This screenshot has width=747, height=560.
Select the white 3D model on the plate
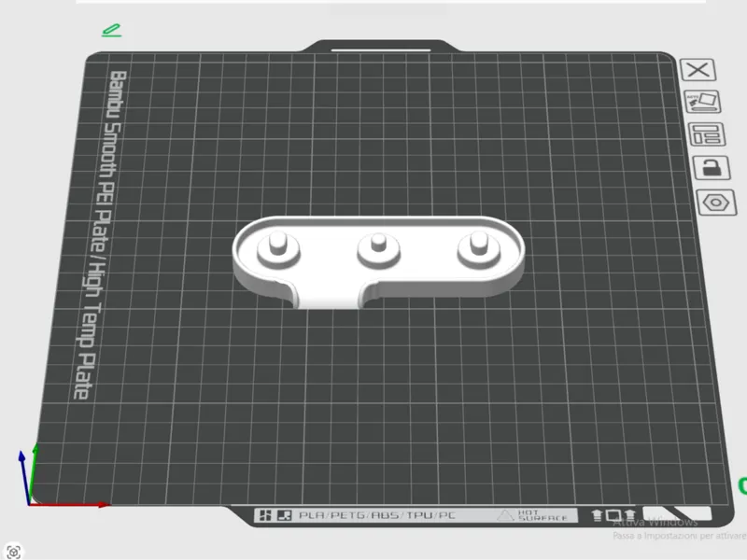[x=379, y=261]
